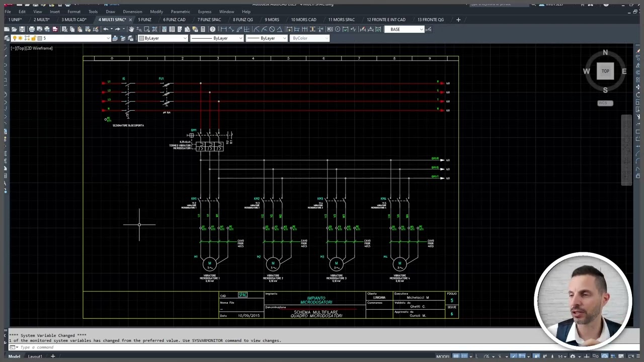Open the QuickCalc calculator icon

pyautogui.click(x=203, y=29)
